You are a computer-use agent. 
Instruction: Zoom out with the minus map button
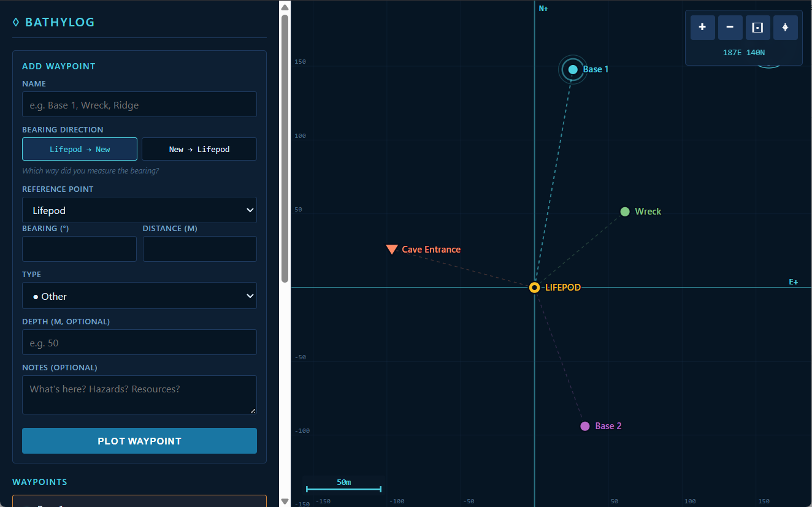click(x=730, y=28)
